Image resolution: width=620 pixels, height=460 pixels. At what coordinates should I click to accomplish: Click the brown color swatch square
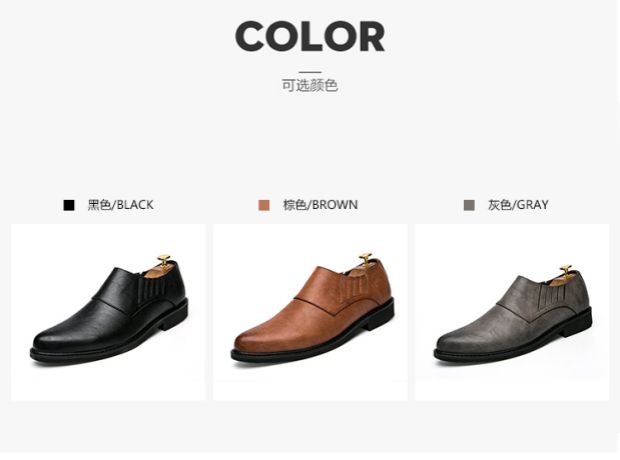(x=264, y=205)
